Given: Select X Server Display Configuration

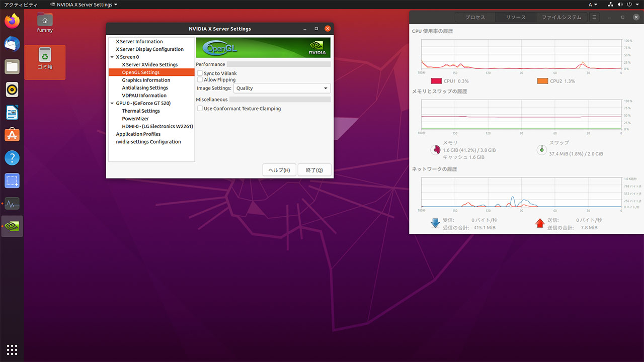Looking at the screenshot, I should (x=150, y=49).
